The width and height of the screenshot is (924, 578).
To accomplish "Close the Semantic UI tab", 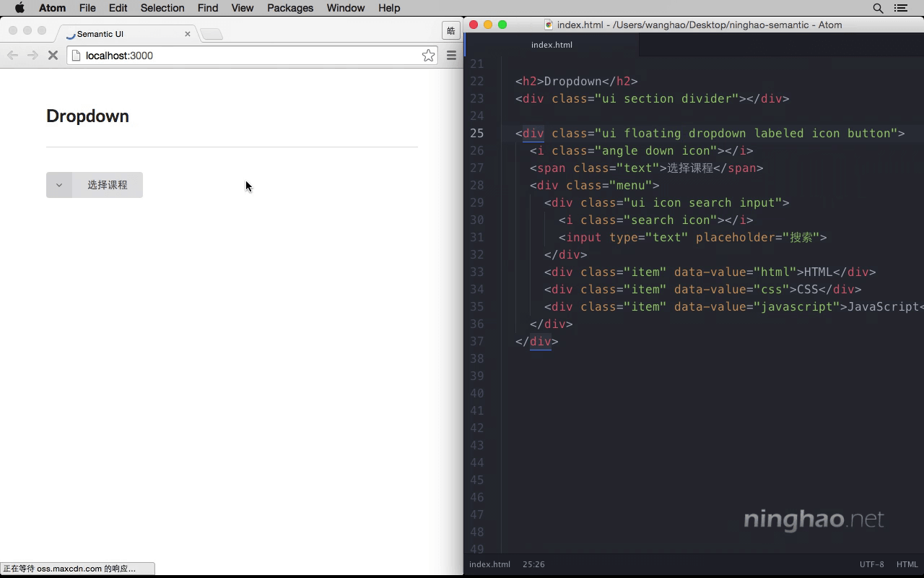I will (x=188, y=34).
